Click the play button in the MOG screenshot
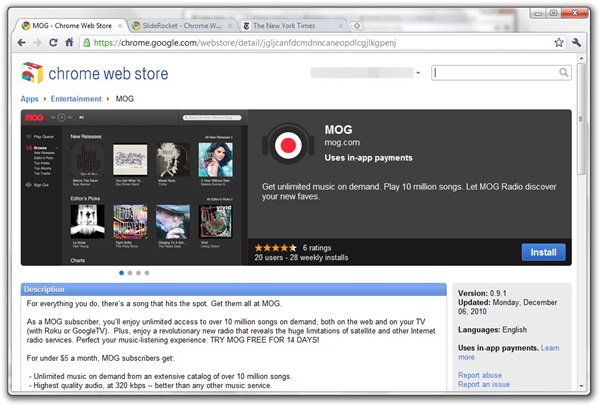Screen dimensions: 600x406 pos(61,117)
